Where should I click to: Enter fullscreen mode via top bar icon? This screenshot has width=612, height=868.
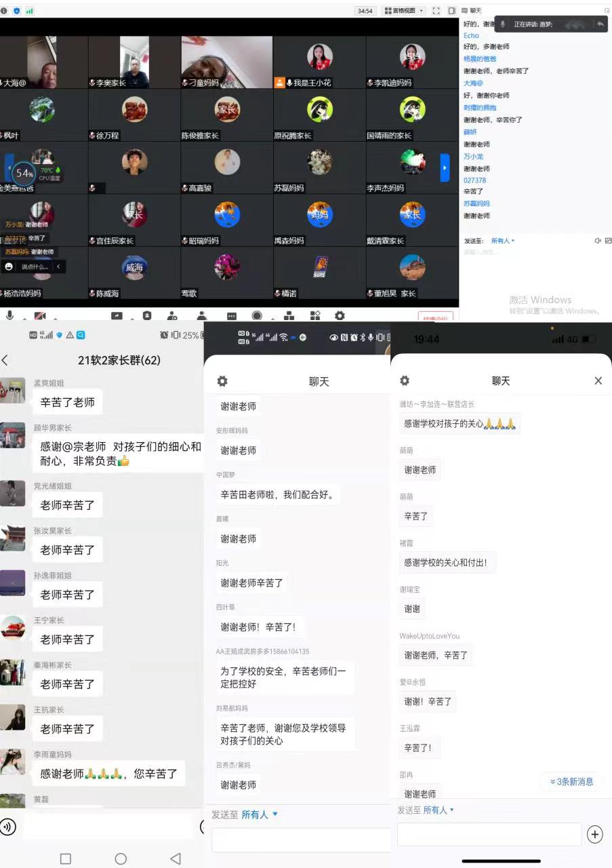pyautogui.click(x=436, y=11)
